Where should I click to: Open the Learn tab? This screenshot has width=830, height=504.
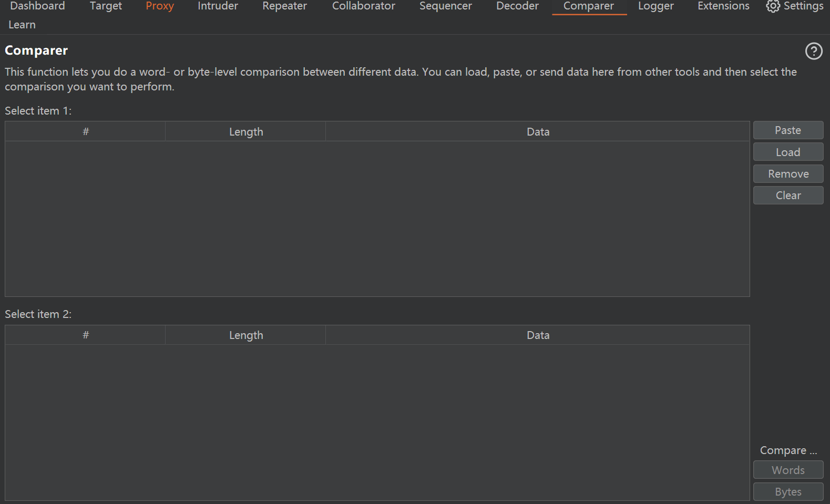tap(22, 25)
